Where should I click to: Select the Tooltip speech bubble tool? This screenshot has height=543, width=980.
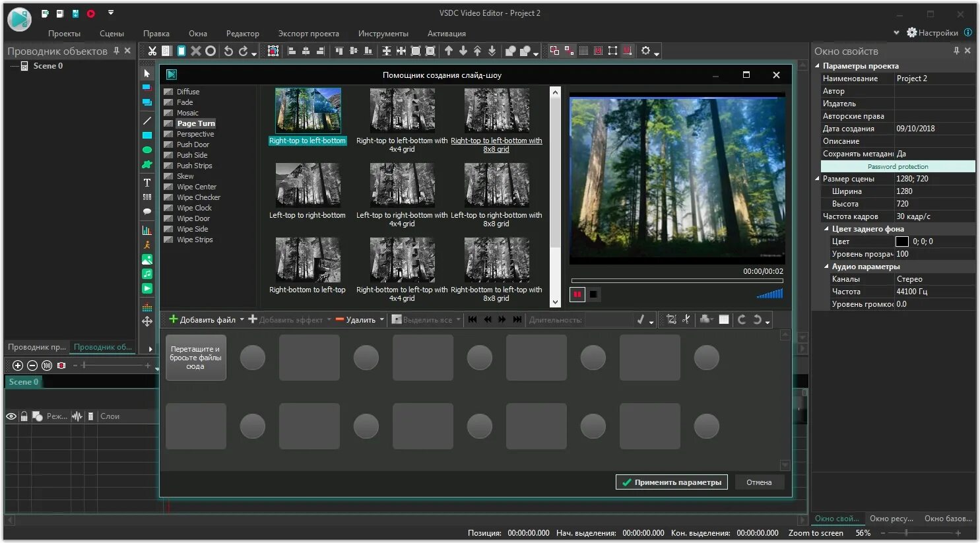147,212
